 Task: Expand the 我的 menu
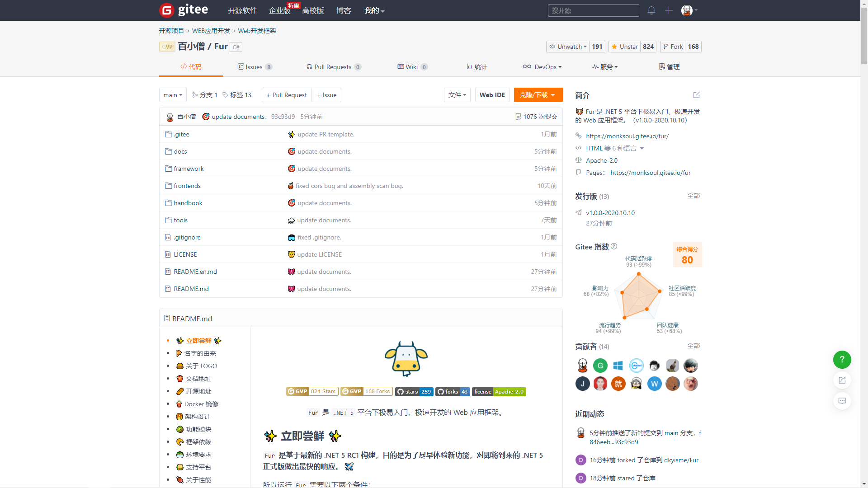pos(374,10)
